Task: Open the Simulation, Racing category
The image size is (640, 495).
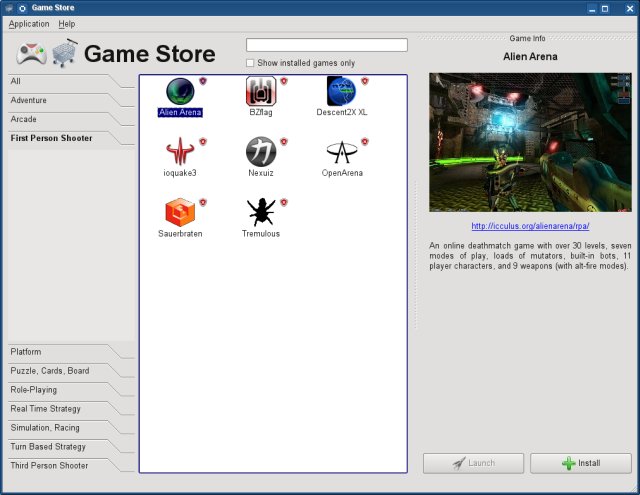Action: (71, 428)
